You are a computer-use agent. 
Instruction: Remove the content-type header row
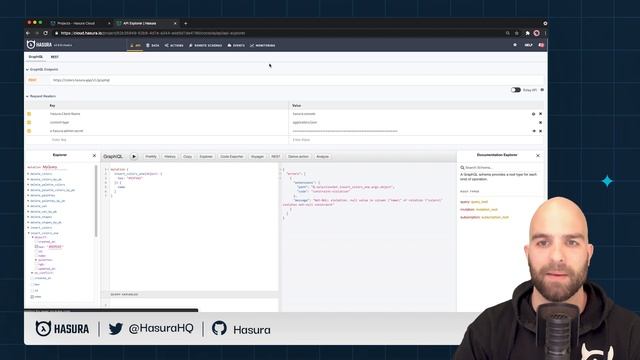(540, 122)
